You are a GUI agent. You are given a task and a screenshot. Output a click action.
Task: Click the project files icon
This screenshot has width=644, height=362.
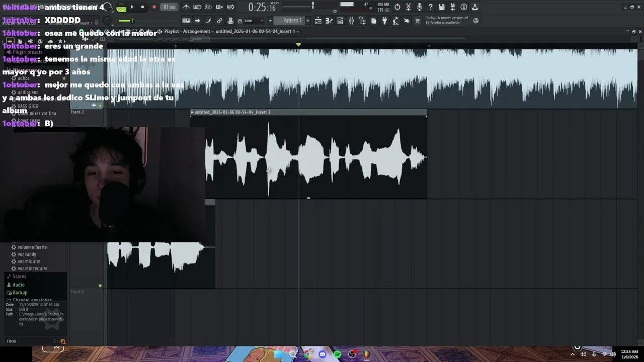373,21
